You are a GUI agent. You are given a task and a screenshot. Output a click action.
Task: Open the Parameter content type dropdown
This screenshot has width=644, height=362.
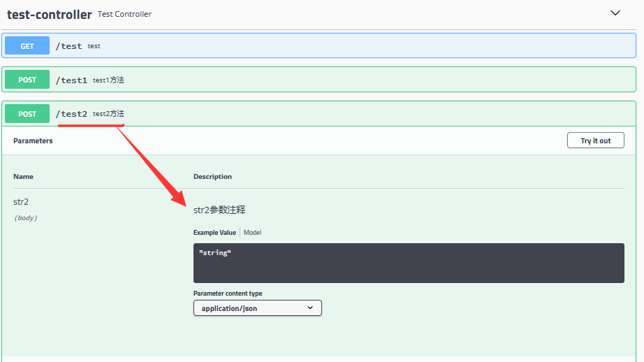point(258,308)
